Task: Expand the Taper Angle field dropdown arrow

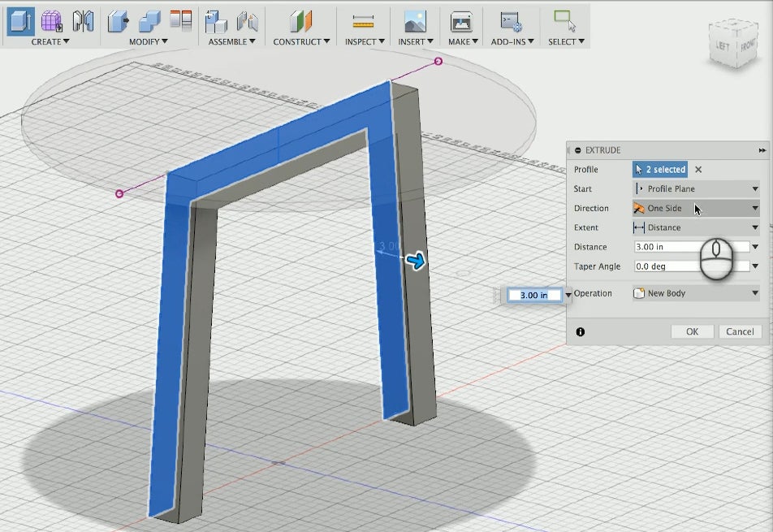Action: [x=755, y=266]
